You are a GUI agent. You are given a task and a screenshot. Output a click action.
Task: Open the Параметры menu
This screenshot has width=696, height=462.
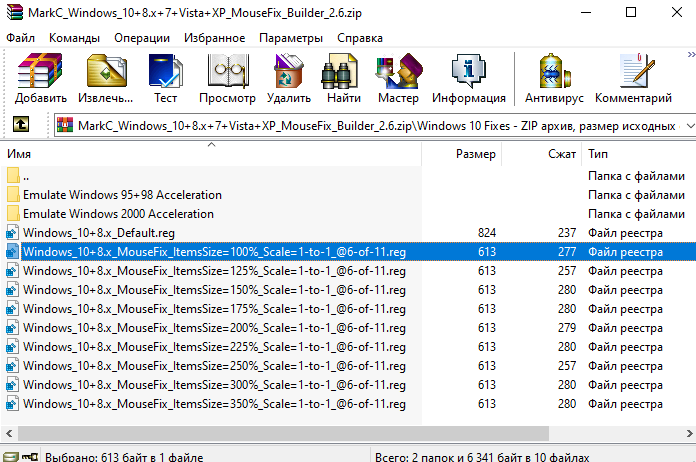click(x=291, y=38)
